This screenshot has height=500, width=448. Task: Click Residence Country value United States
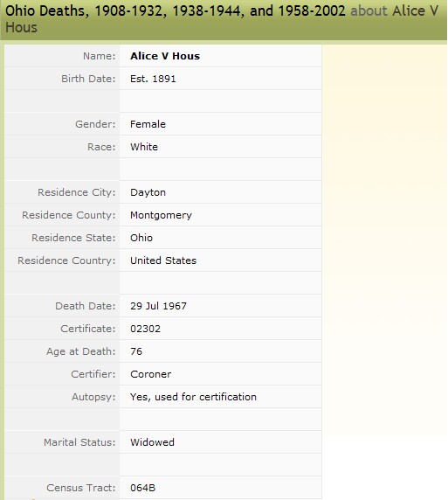click(x=163, y=260)
